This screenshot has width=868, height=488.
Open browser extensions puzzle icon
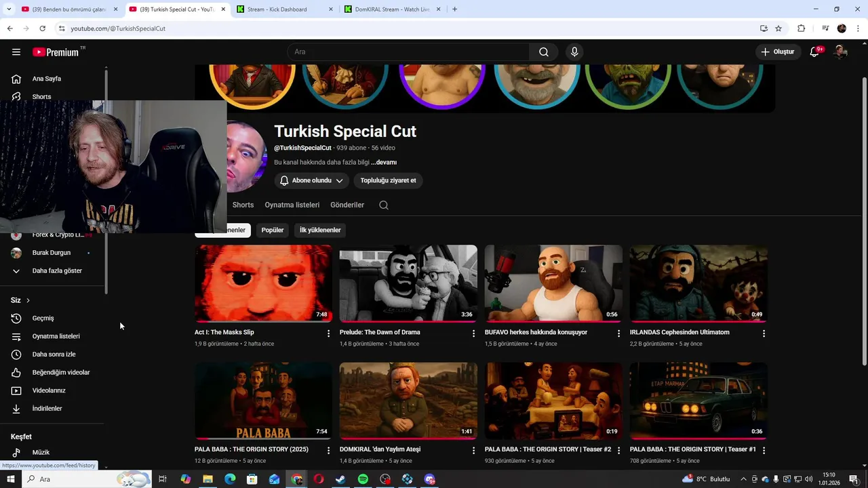tap(802, 28)
